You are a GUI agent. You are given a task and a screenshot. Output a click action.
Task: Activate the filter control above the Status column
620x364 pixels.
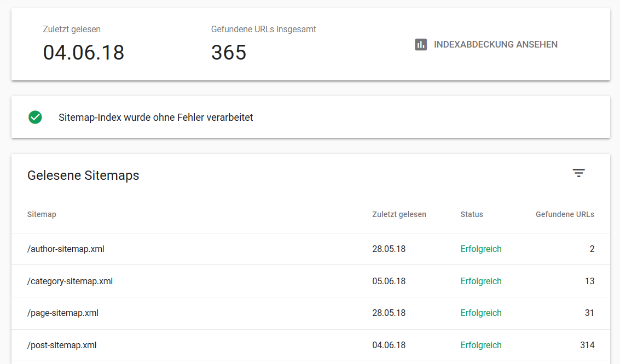(578, 173)
